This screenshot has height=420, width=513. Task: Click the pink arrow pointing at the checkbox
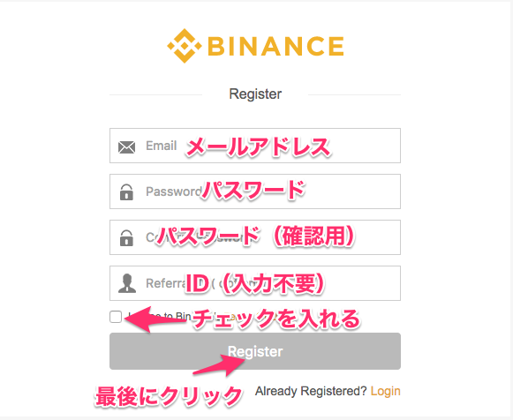pos(155,319)
